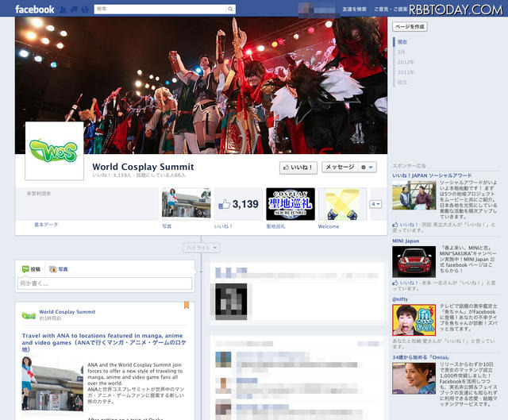Click the 何か書く post text field
Screen dimensions: 508x420
(x=106, y=283)
